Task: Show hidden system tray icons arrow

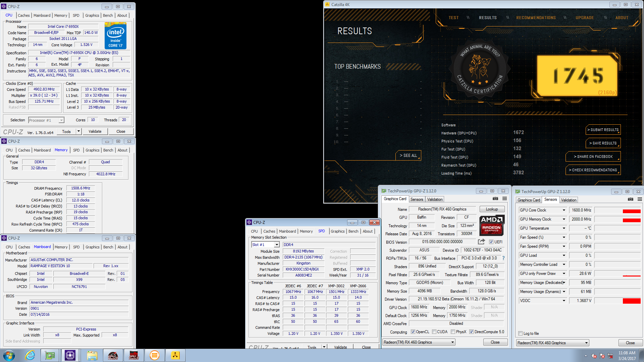Action: coord(586,356)
